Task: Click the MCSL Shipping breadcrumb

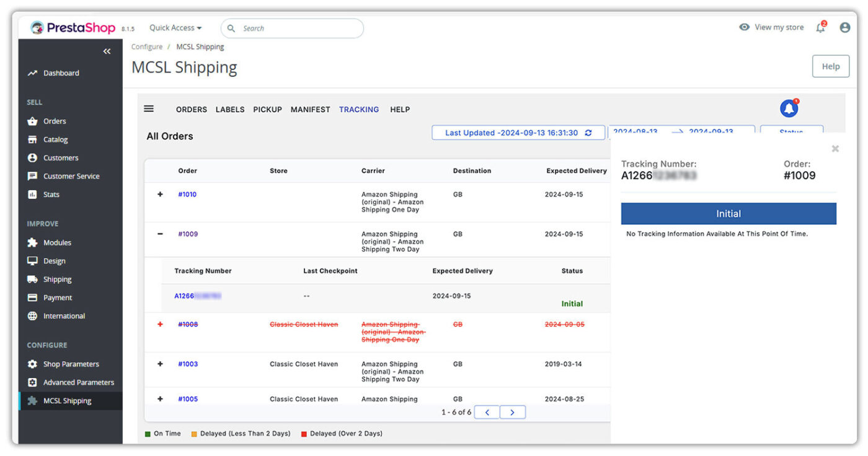Action: (200, 47)
